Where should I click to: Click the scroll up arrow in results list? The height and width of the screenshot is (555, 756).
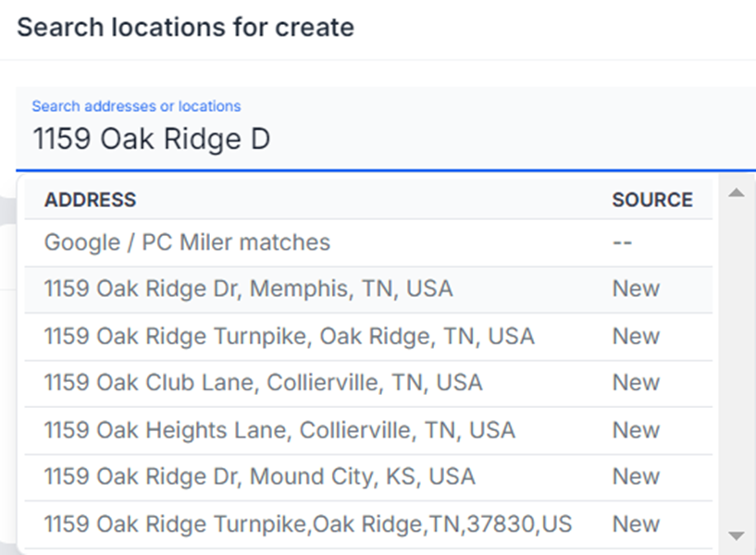coord(737,193)
